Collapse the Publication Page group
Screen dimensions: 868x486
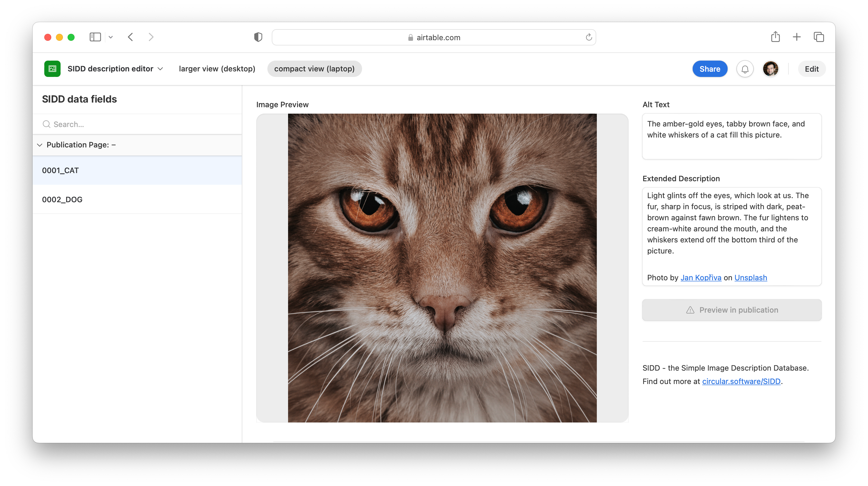click(40, 145)
